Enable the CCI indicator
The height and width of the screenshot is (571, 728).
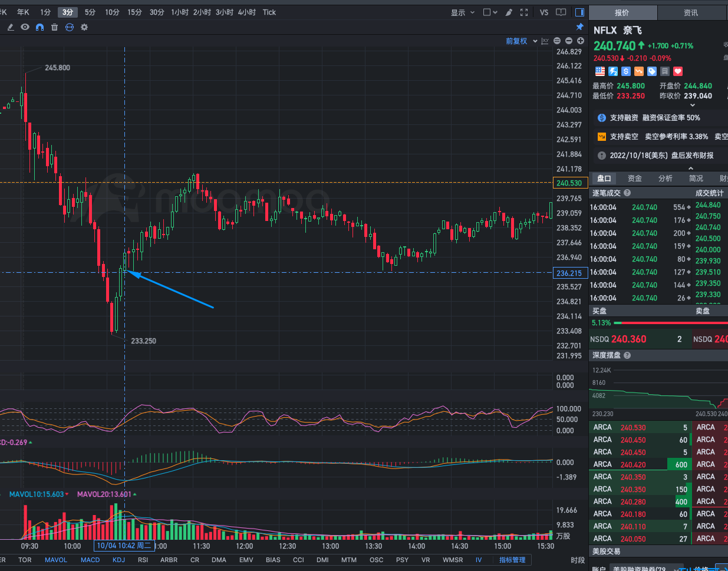298,560
